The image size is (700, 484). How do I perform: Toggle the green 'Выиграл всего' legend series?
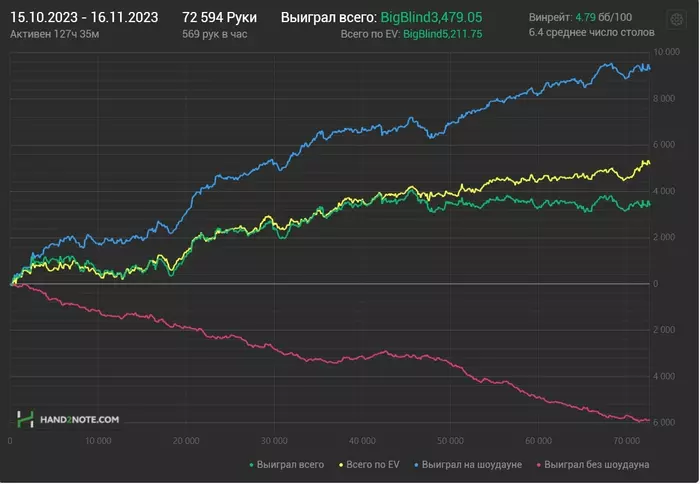(287, 465)
